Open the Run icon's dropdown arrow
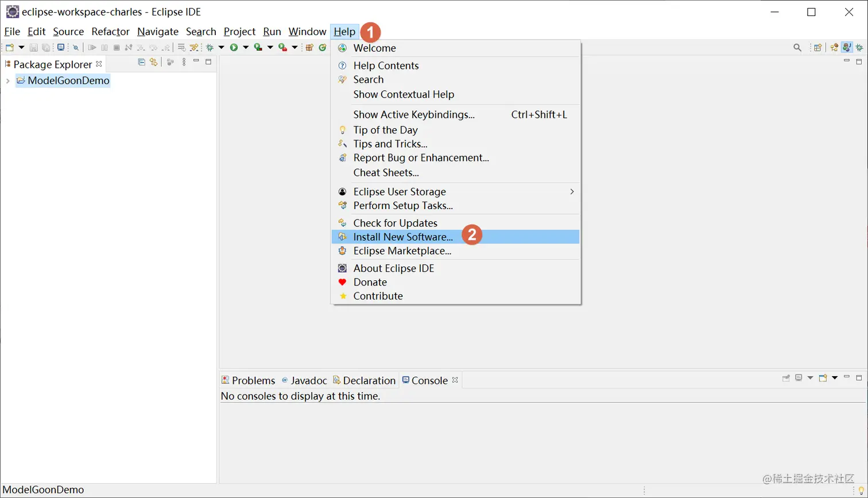This screenshot has height=498, width=868. [x=246, y=48]
